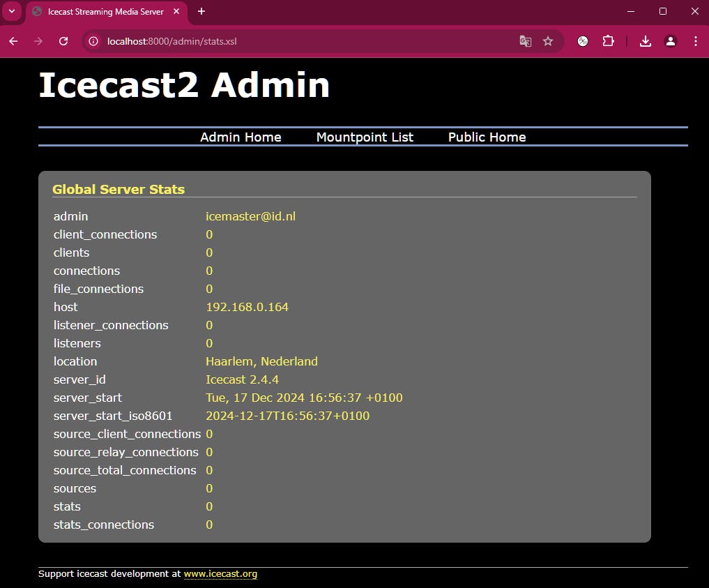Click the stats_connections label
Screen dimensions: 709x588
(x=104, y=525)
